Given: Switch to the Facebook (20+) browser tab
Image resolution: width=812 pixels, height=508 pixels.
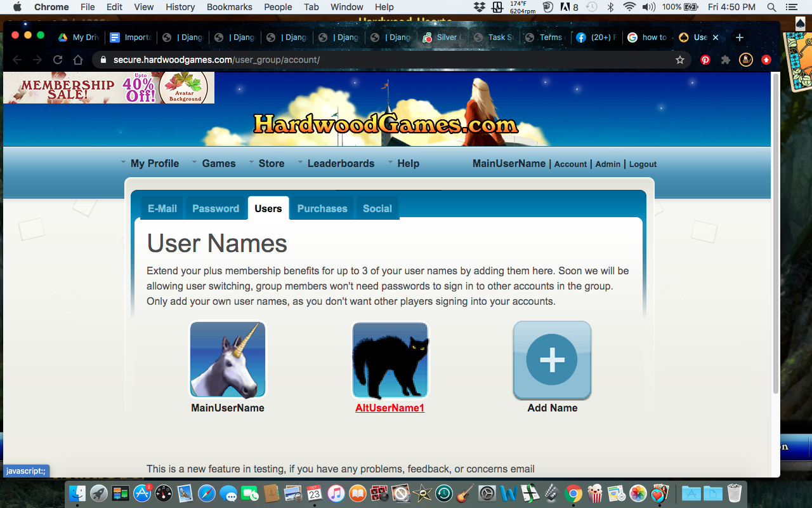Looking at the screenshot, I should tap(598, 37).
